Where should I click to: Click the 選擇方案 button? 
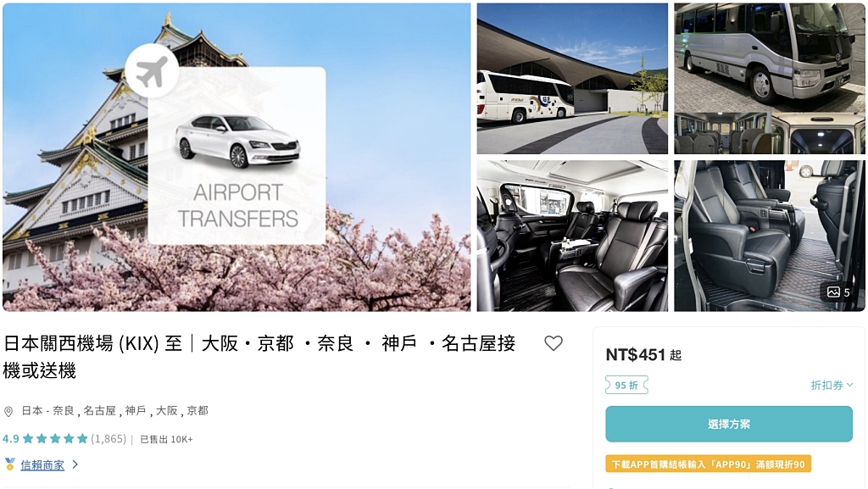click(728, 425)
